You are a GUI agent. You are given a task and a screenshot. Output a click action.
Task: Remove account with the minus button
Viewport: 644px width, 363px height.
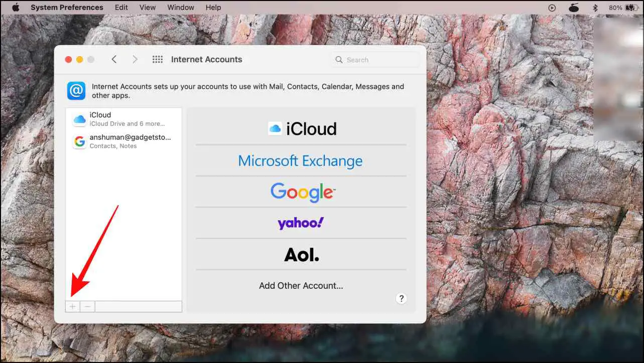point(87,306)
